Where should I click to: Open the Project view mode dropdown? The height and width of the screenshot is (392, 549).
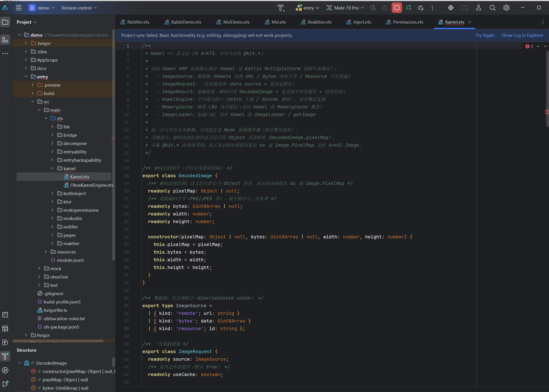pyautogui.click(x=27, y=22)
